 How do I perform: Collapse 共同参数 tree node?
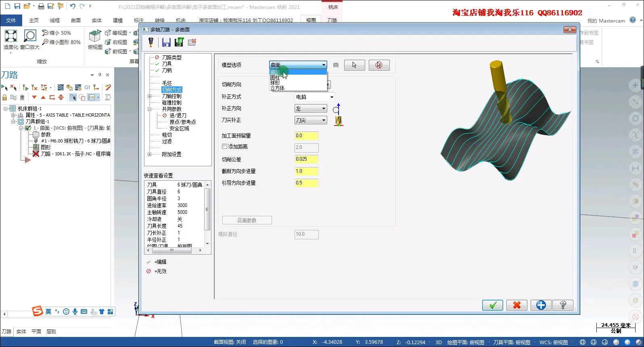[149, 109]
